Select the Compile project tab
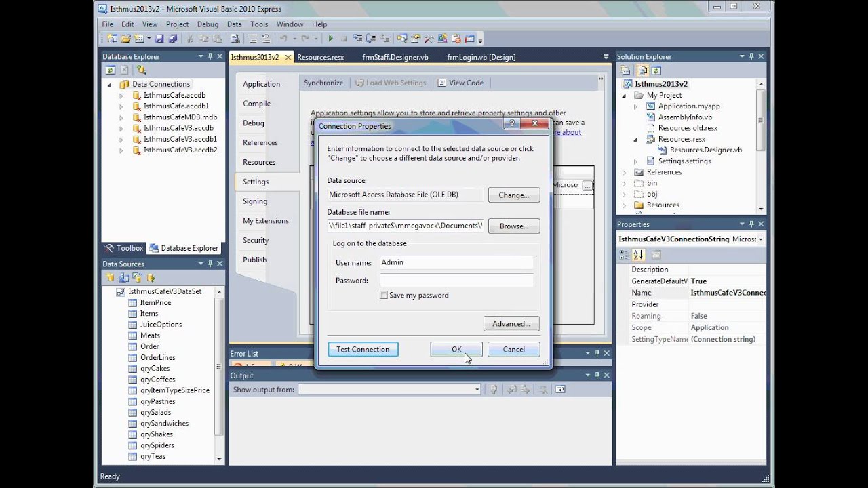 click(257, 104)
